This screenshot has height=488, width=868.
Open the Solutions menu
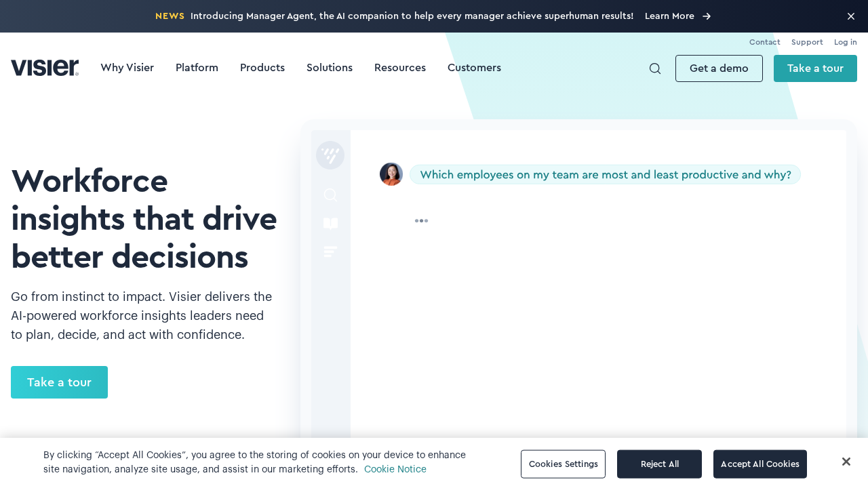click(x=330, y=68)
